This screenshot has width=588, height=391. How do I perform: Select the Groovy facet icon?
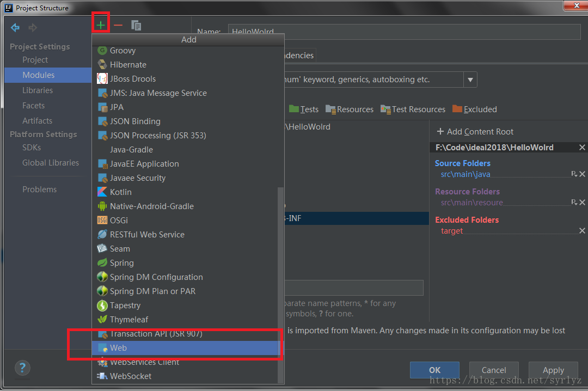(102, 50)
